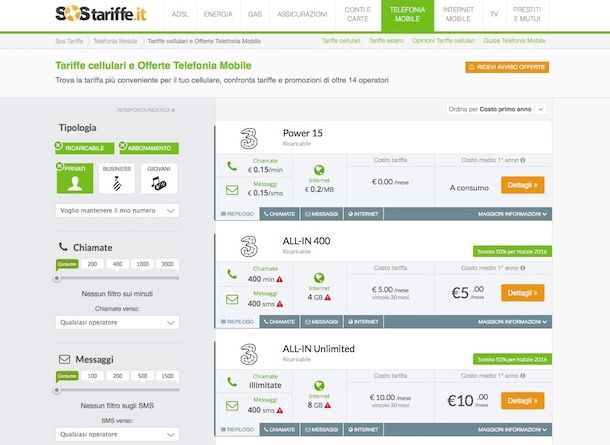Click warning triangle next to 400 min
The image size is (610, 445).
click(x=279, y=279)
